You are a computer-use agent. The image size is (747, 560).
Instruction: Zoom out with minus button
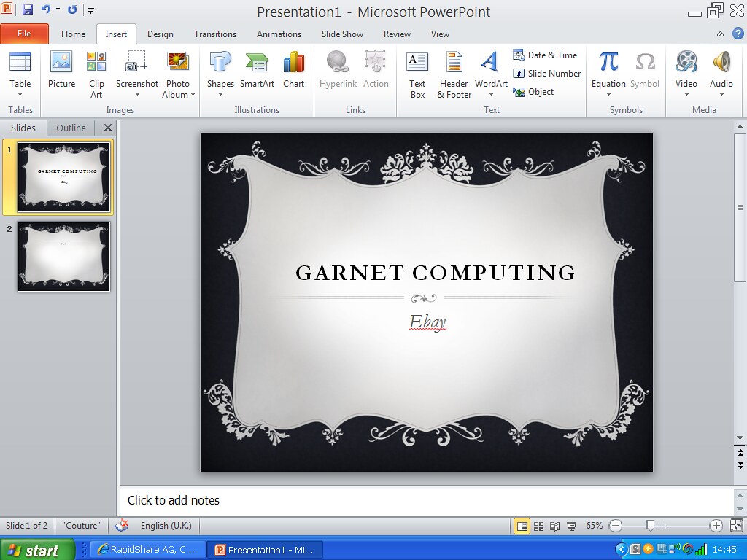coord(616,526)
